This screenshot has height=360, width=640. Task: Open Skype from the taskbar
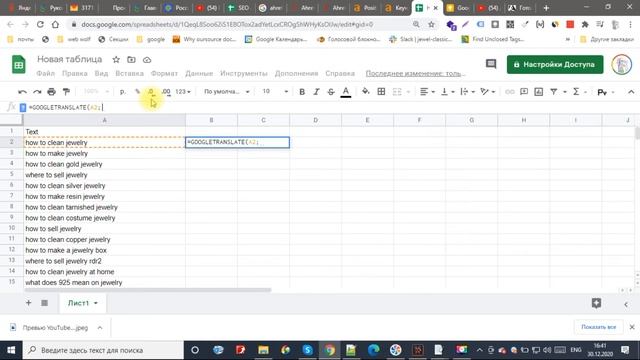tap(307, 350)
